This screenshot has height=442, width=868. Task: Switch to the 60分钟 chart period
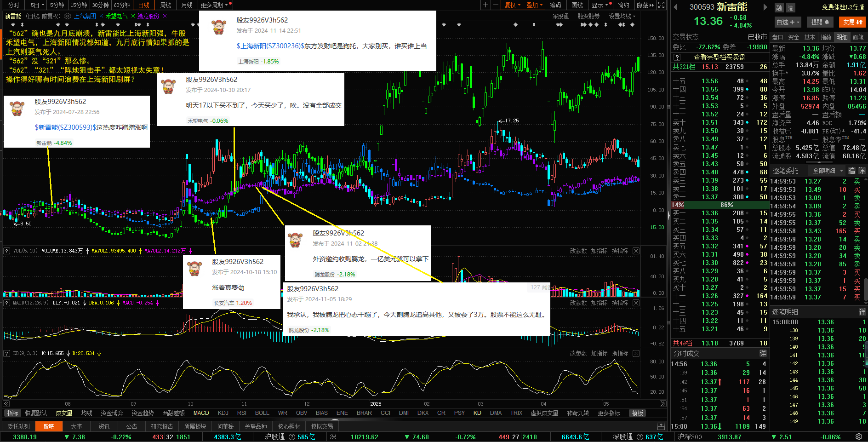coord(122,5)
